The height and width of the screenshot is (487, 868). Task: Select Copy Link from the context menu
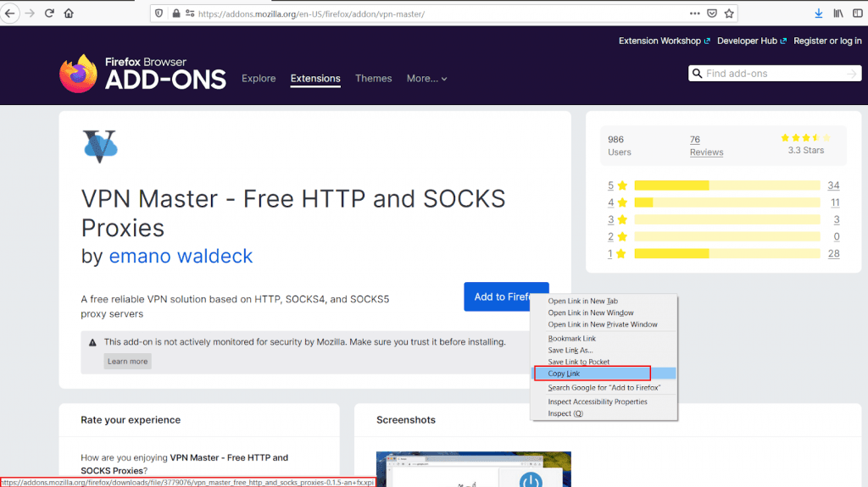point(592,374)
